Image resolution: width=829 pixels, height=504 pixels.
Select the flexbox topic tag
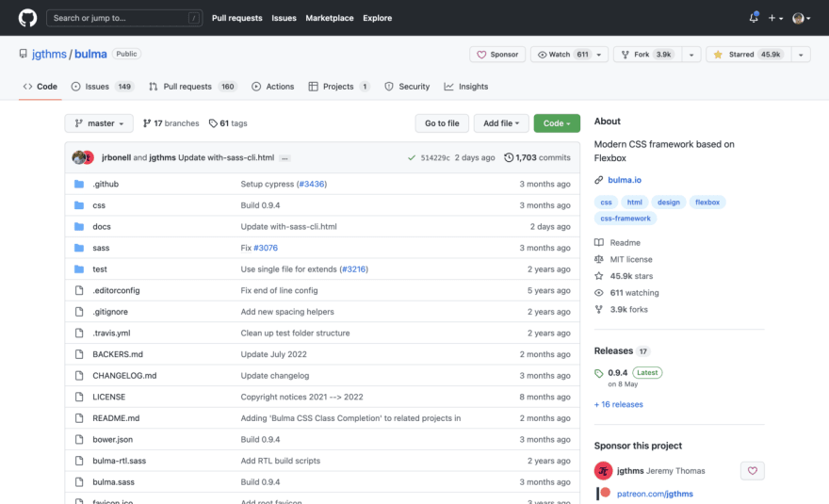coord(707,202)
